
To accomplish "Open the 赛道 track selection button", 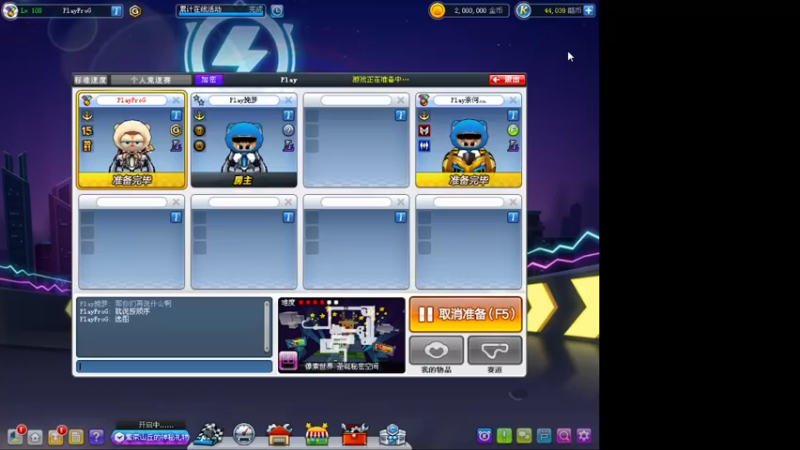I will pyautogui.click(x=495, y=350).
